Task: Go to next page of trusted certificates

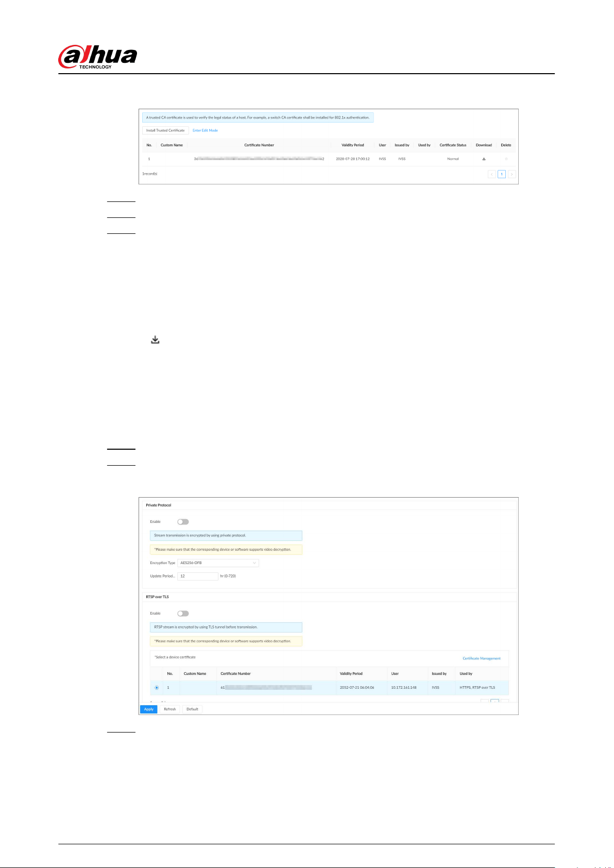Action: pyautogui.click(x=511, y=174)
